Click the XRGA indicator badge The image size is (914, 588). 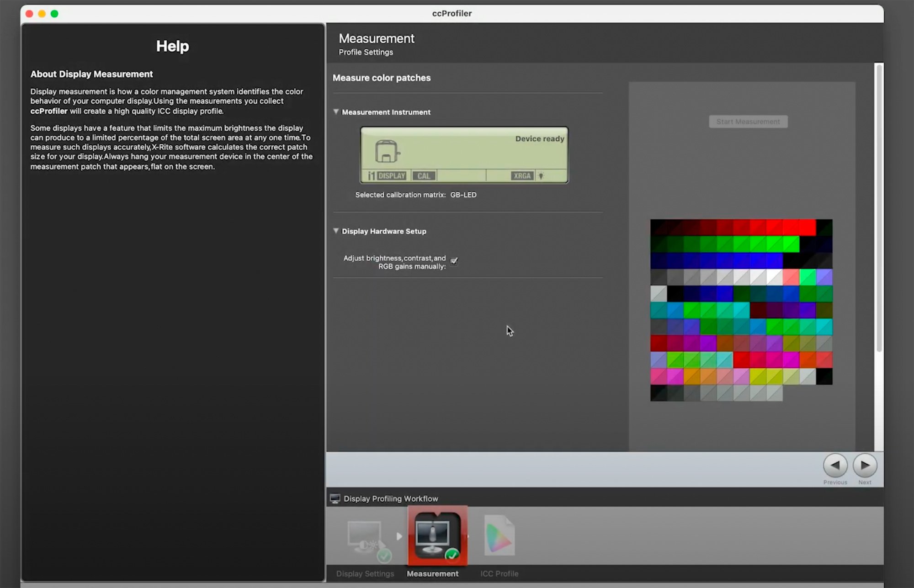[x=522, y=176]
